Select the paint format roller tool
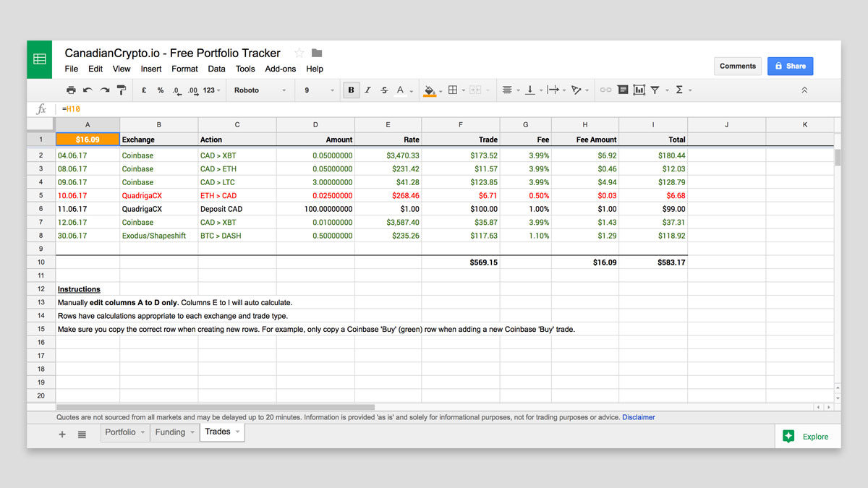 [122, 90]
